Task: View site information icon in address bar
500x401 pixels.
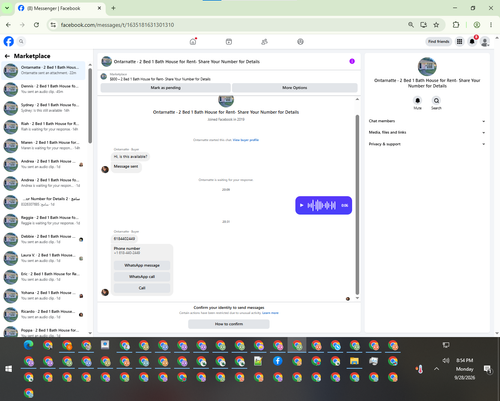Action: pos(53,25)
